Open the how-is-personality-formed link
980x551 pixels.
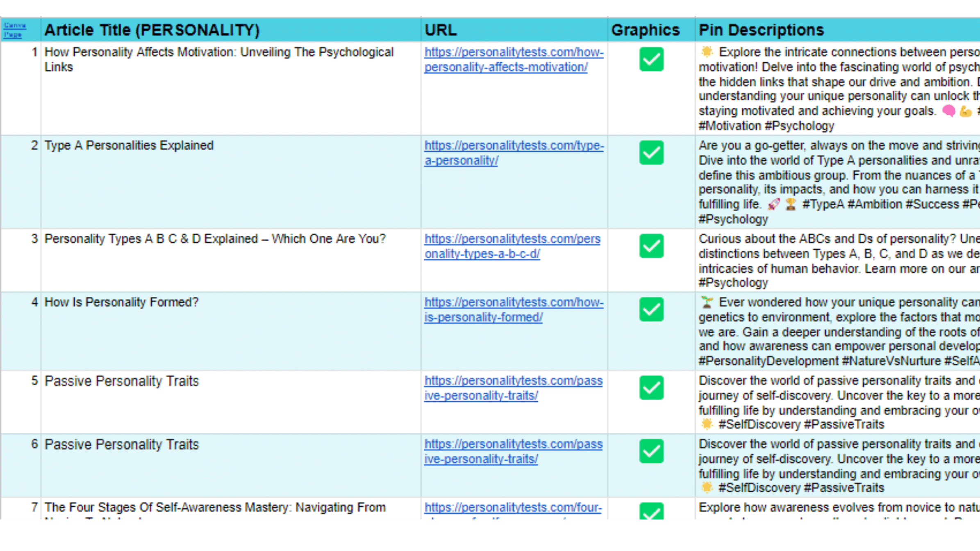513,303
